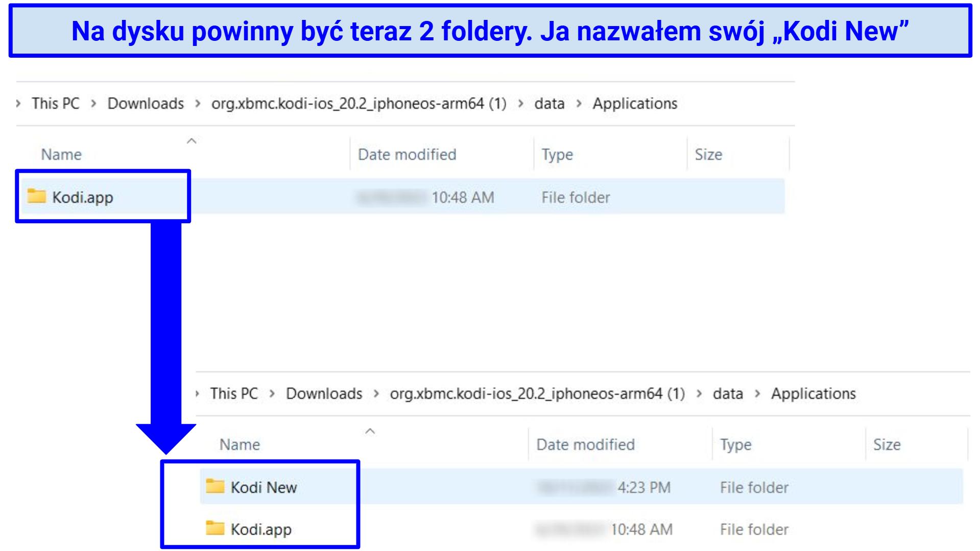Viewport: 980px width, 551px height.
Task: Click File folder type of Kodi New
Action: coord(754,488)
